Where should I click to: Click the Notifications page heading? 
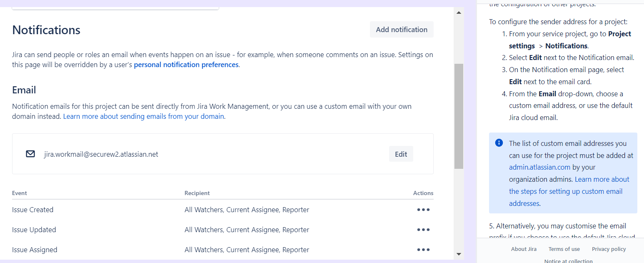coord(46,30)
